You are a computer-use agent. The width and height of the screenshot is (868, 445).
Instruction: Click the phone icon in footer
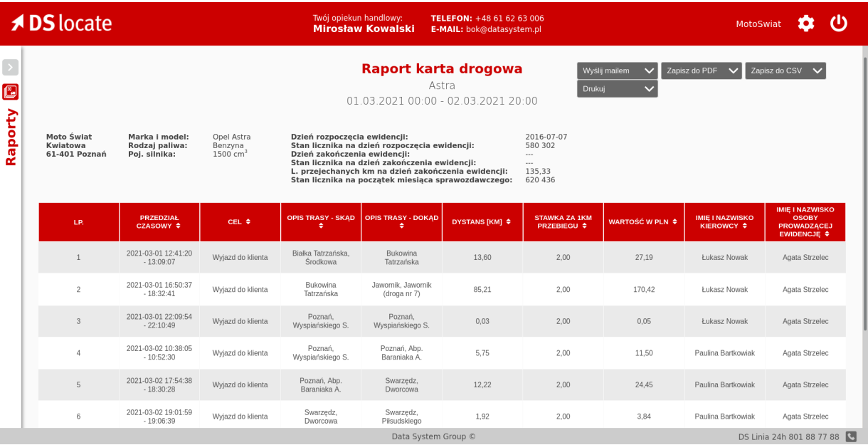coord(850,436)
